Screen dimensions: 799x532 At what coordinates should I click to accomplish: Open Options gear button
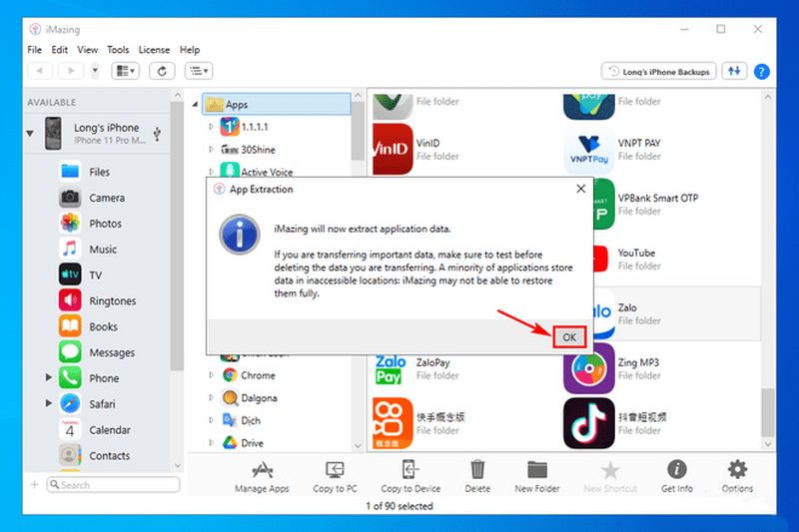pos(737,476)
